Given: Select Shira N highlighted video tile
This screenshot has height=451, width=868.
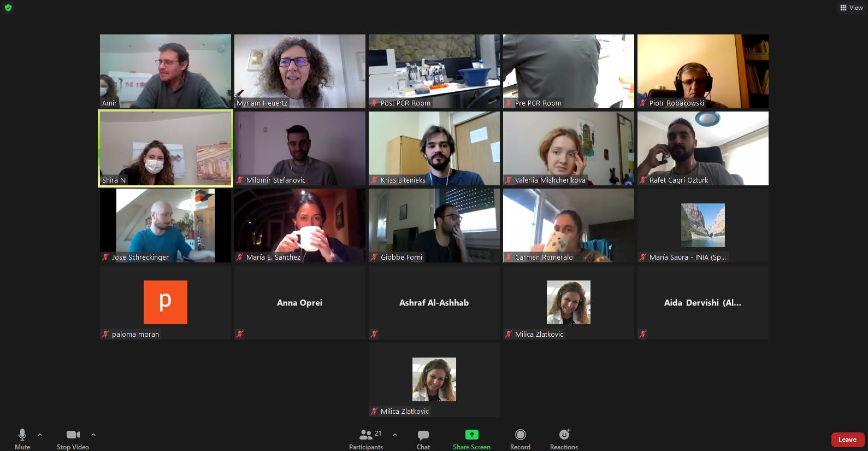Looking at the screenshot, I should tap(166, 148).
